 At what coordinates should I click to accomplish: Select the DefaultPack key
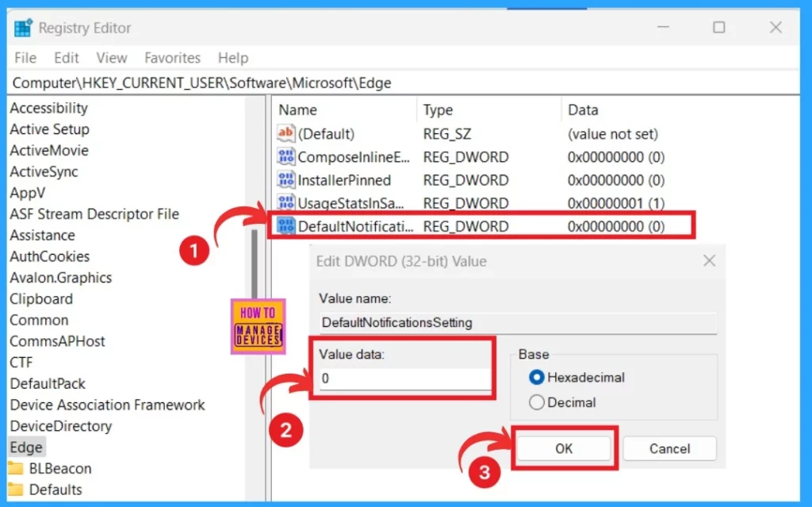[48, 383]
